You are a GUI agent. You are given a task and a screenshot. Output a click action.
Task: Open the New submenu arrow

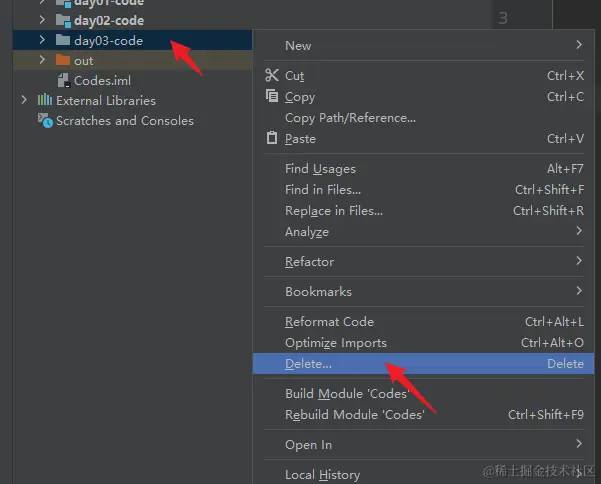coord(579,45)
